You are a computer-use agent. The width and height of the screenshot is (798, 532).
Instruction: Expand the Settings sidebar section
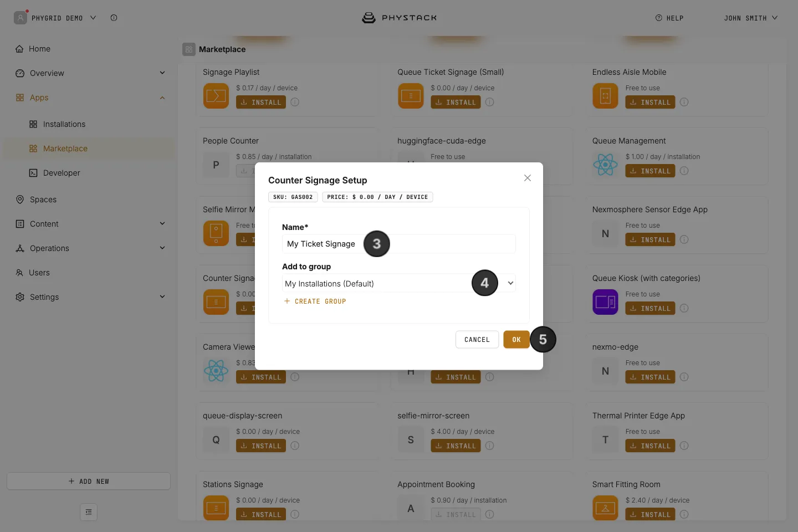[x=162, y=296]
